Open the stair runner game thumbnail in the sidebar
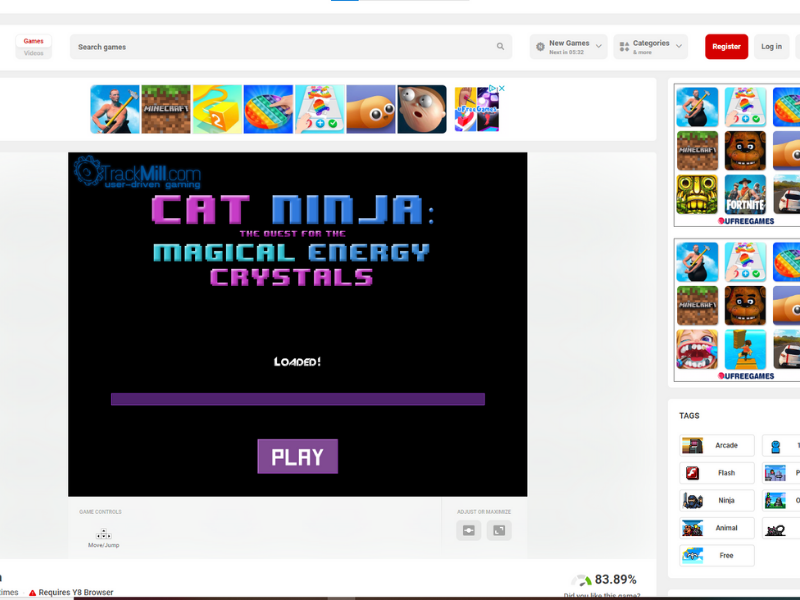This screenshot has width=800, height=600. (745, 349)
